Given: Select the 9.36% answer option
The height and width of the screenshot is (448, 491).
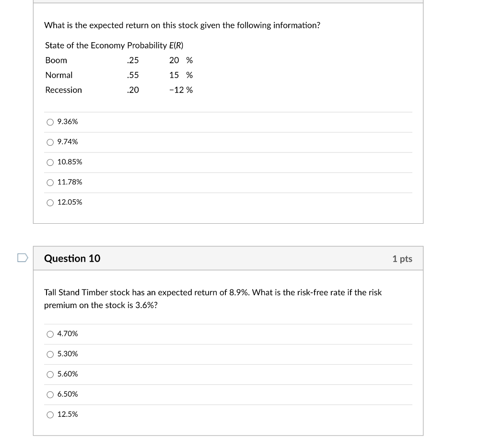Looking at the screenshot, I should 50,122.
